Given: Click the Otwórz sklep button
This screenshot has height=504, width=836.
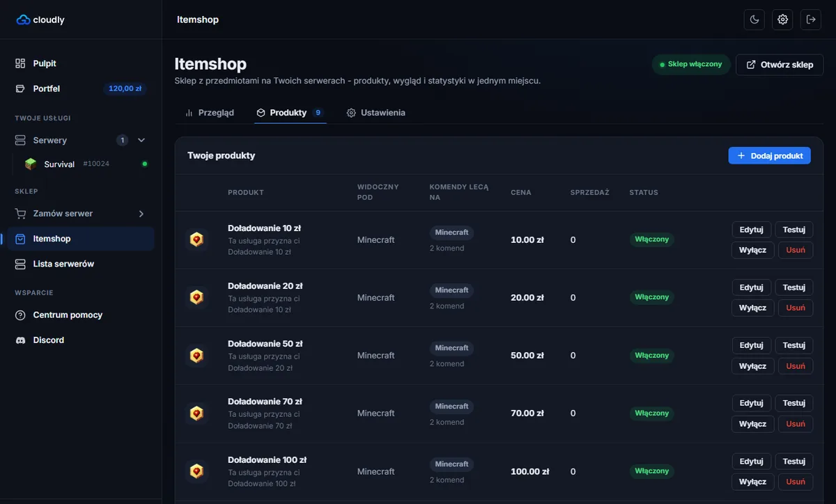Looking at the screenshot, I should click(780, 65).
